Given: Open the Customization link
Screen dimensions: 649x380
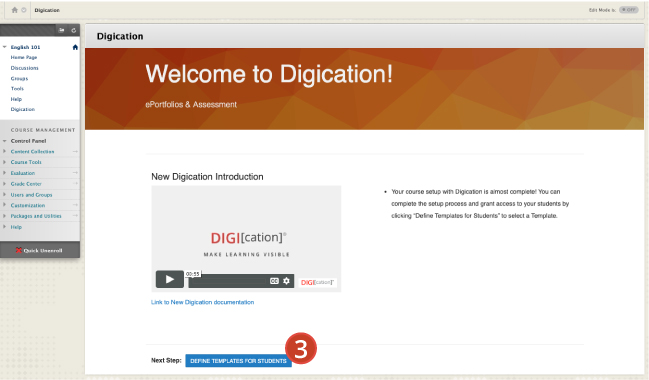Looking at the screenshot, I should coord(28,205).
